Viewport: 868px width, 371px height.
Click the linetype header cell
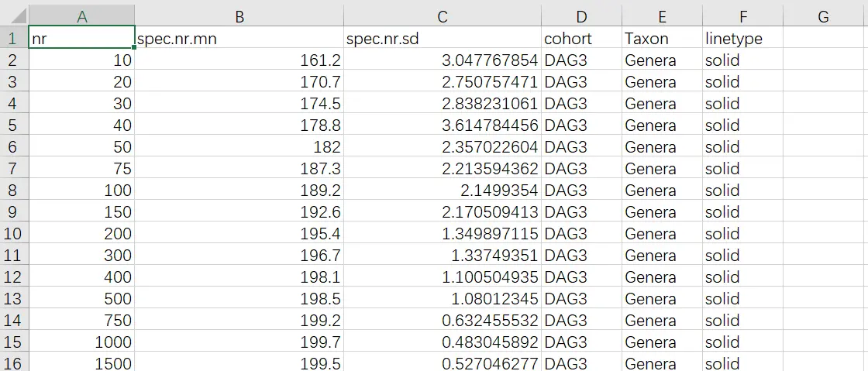click(x=742, y=38)
